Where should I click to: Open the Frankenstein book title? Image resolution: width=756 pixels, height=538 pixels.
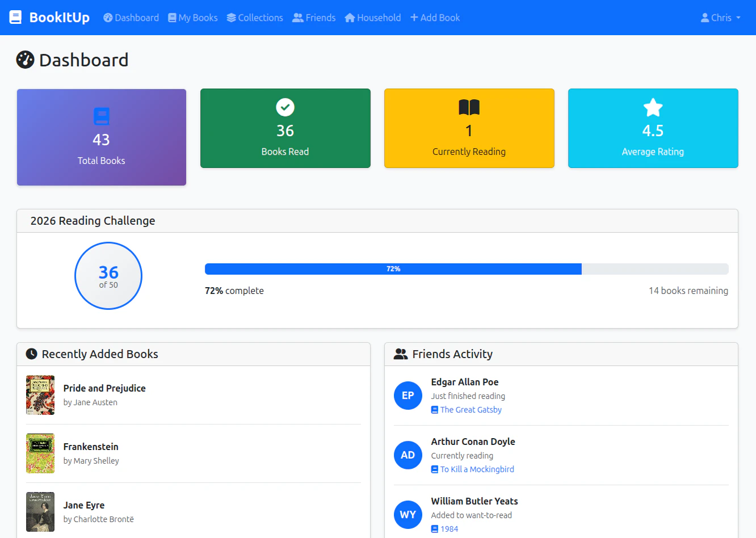point(91,447)
